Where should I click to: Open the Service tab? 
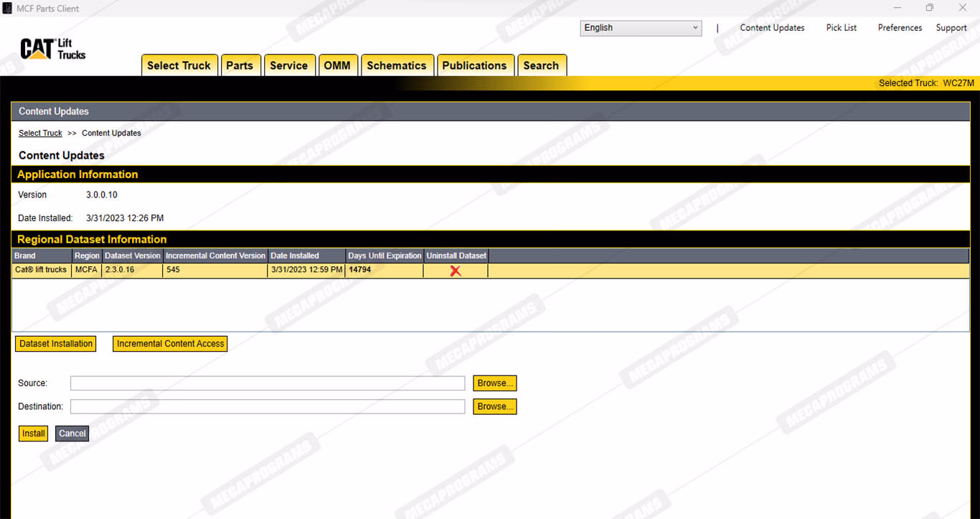[288, 65]
